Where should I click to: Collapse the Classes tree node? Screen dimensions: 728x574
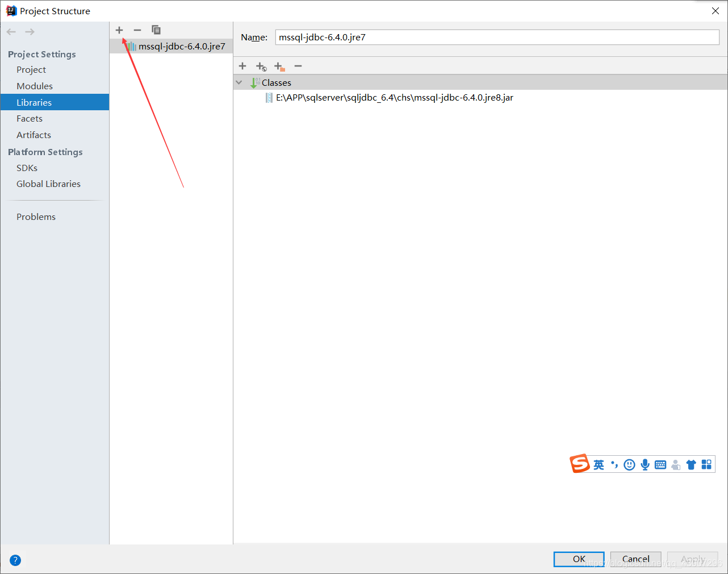pos(239,83)
